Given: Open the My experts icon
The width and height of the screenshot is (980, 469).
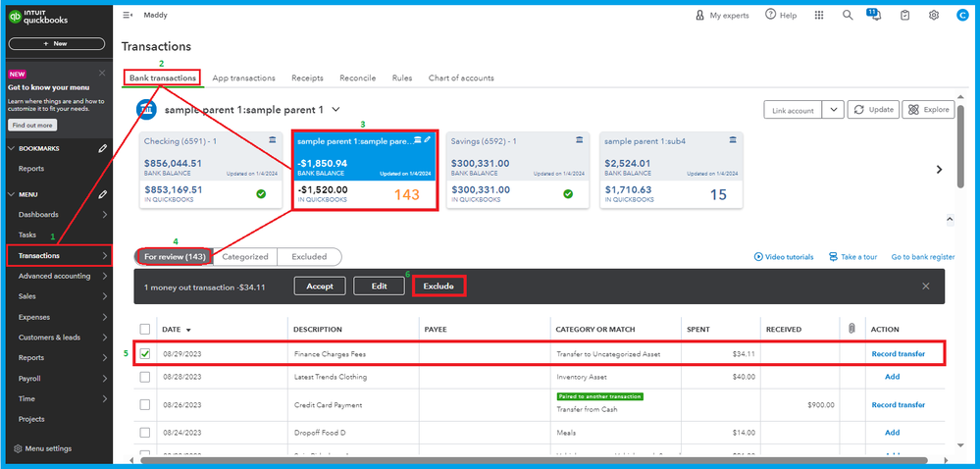Looking at the screenshot, I should tap(700, 15).
